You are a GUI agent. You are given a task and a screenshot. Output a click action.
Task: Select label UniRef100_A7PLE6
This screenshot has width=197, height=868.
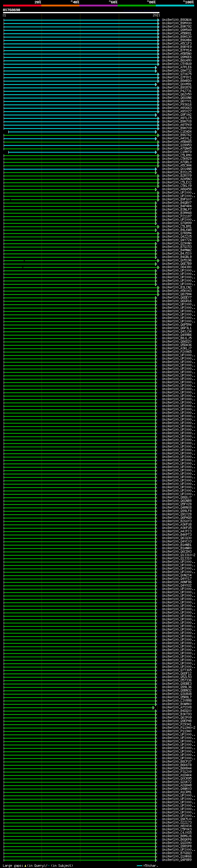(177, 67)
